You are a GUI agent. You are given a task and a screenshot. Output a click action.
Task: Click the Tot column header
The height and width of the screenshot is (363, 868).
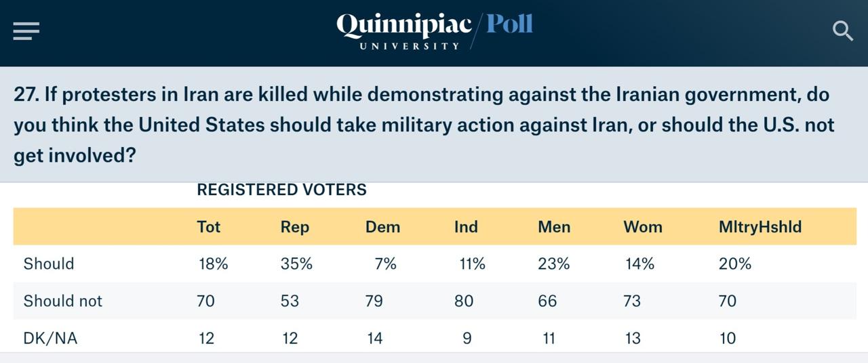tap(208, 227)
